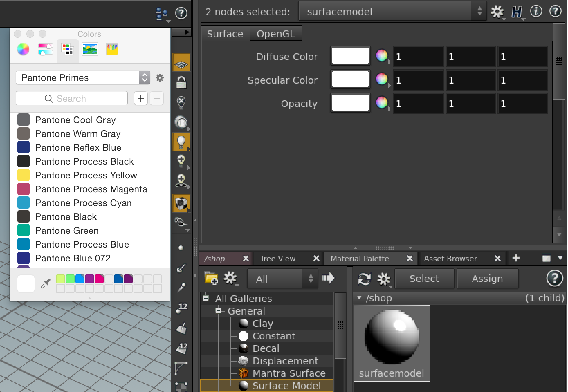
Task: Switch Colors panel to pencils mode
Action: [112, 49]
